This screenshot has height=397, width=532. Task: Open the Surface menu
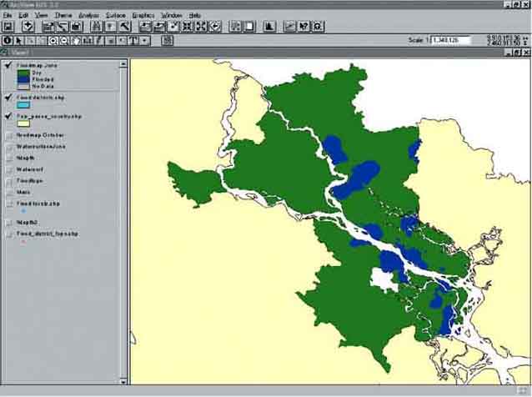click(x=115, y=15)
